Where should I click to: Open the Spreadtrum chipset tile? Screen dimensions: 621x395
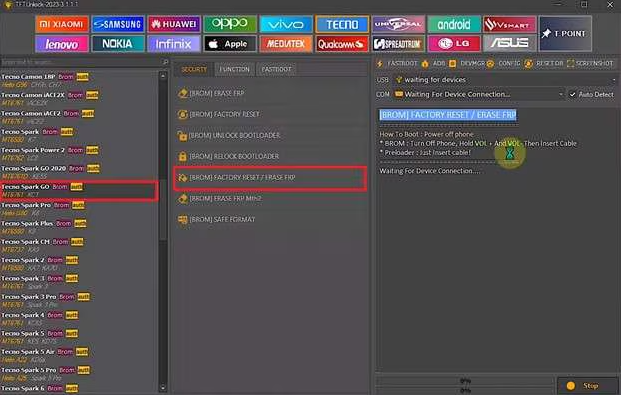pyautogui.click(x=398, y=44)
